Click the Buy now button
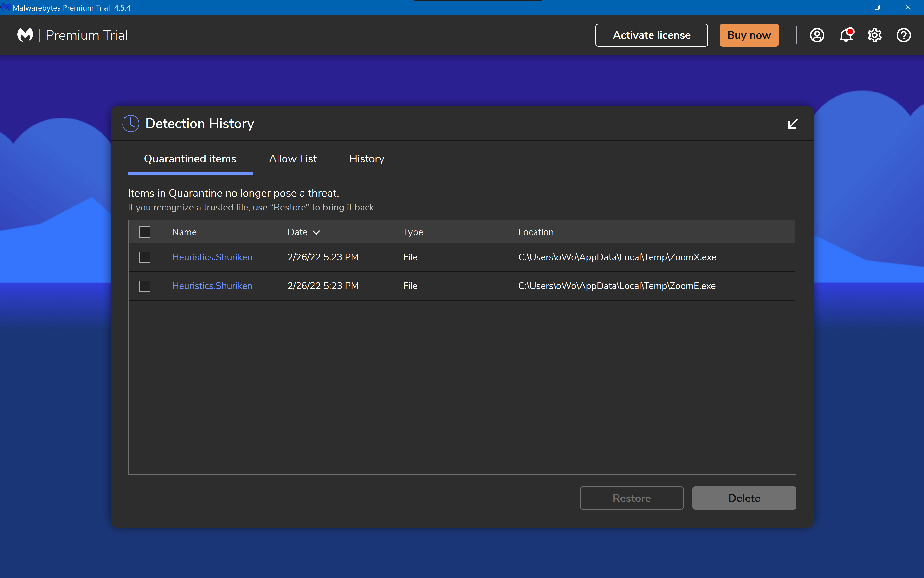This screenshot has height=578, width=924. [749, 35]
